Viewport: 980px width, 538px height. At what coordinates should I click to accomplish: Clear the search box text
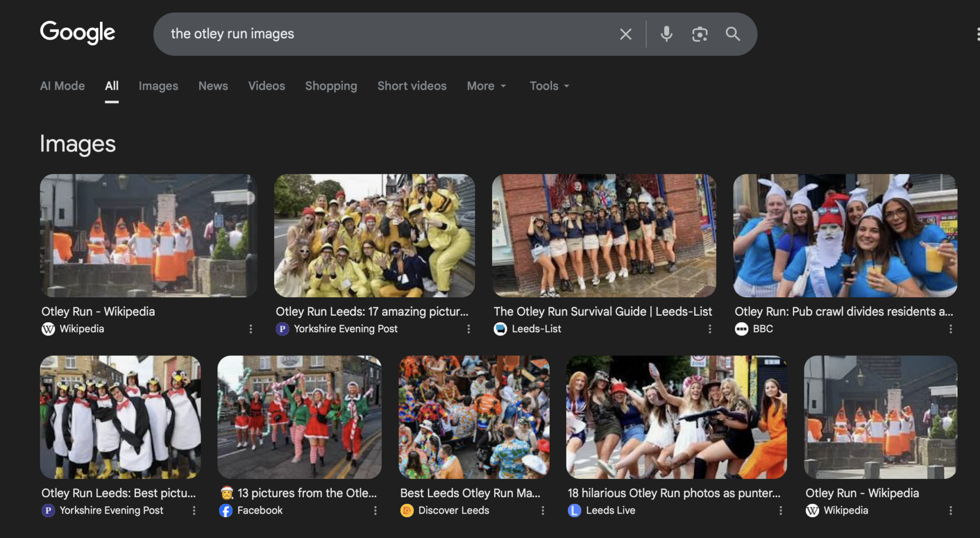click(x=625, y=34)
